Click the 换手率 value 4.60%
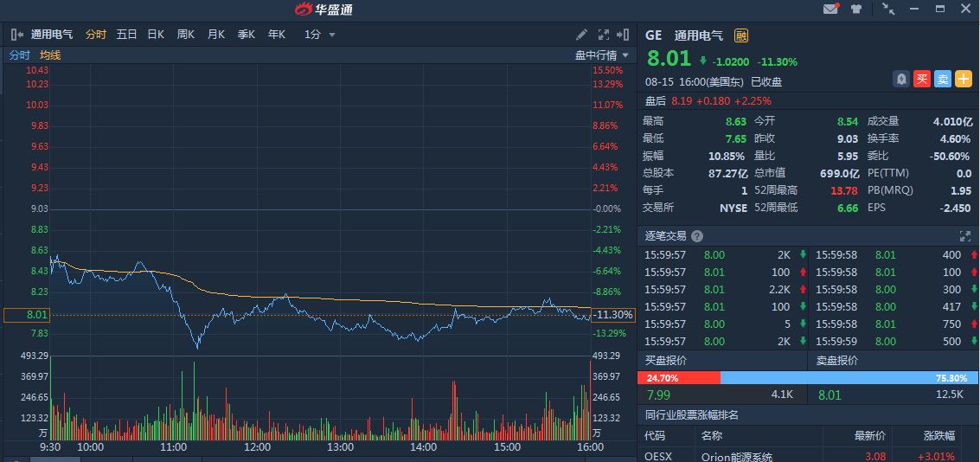This screenshot has height=462, width=980. pos(955,138)
